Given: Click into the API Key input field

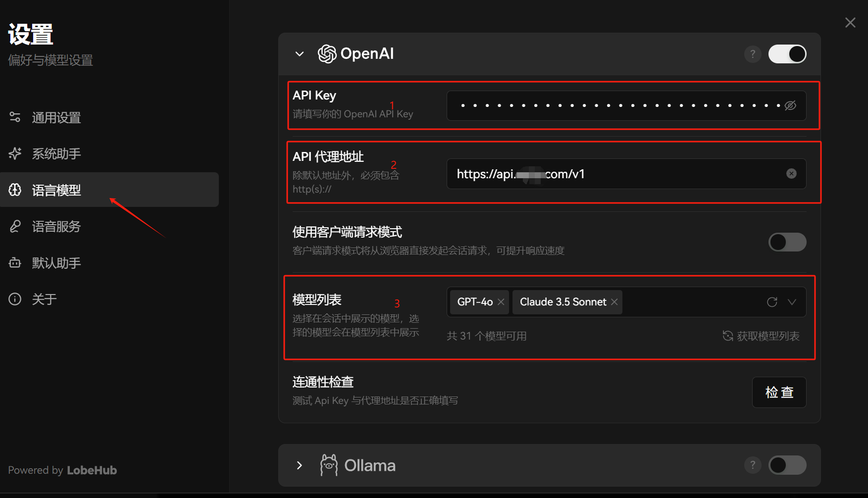Looking at the screenshot, I should 626,105.
